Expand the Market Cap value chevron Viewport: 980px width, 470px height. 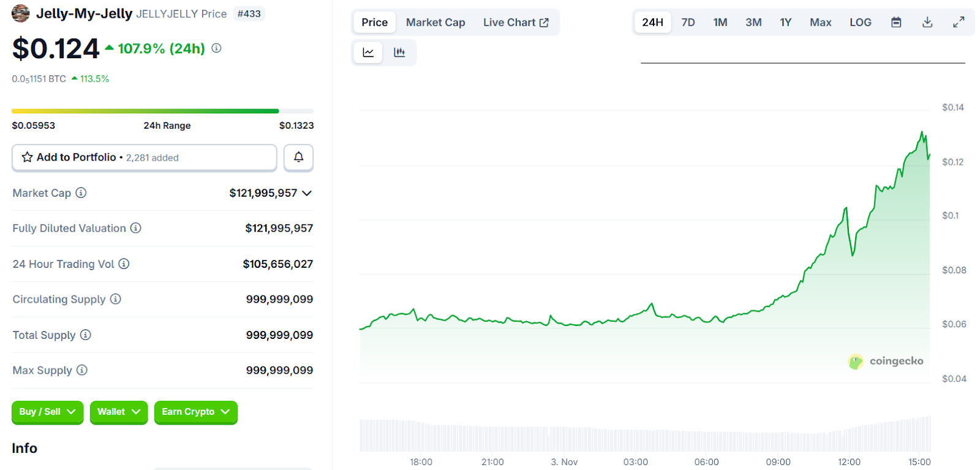(x=307, y=193)
